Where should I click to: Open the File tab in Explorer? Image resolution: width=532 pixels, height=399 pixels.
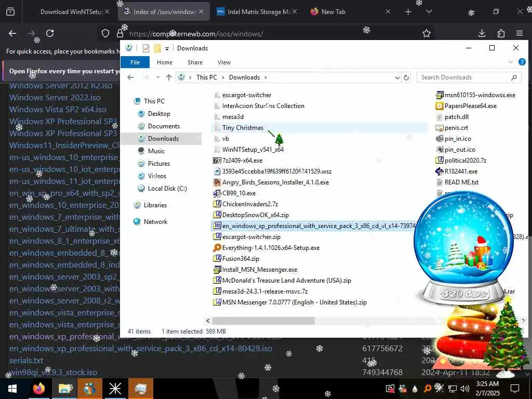[135, 62]
